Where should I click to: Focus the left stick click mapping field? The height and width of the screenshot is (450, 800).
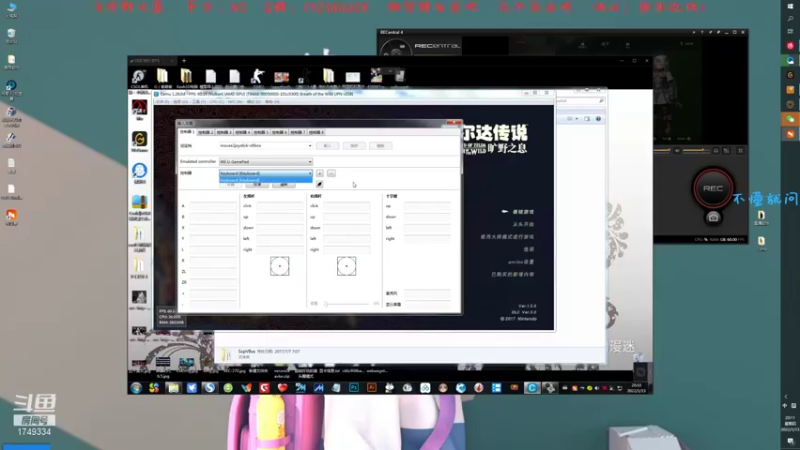(x=280, y=206)
